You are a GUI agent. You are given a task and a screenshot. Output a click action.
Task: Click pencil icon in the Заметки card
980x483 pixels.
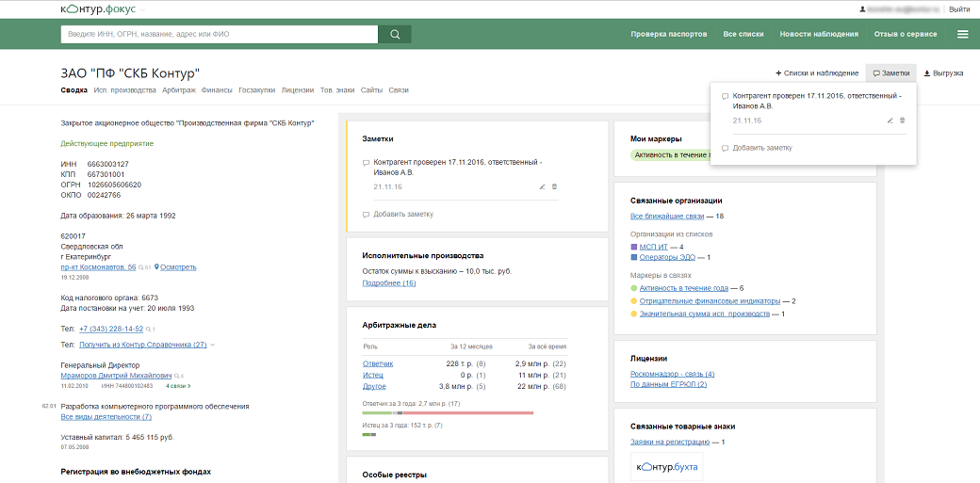coord(542,186)
